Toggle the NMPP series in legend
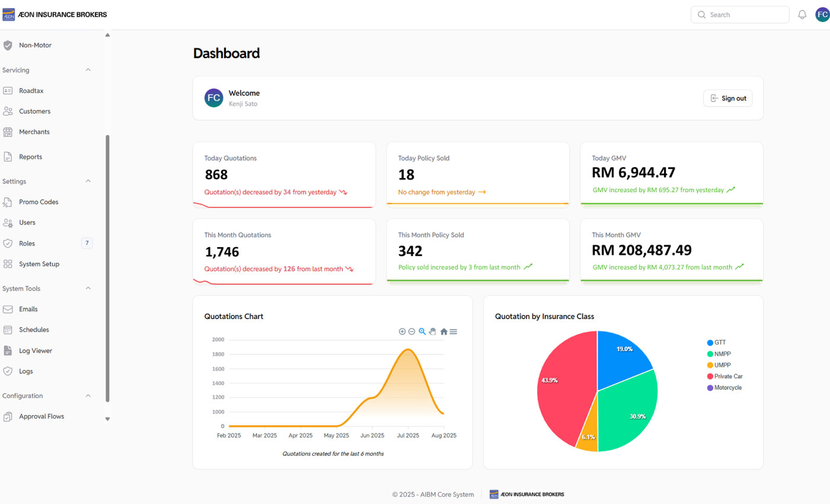Viewport: 830px width, 504px height. pos(722,354)
